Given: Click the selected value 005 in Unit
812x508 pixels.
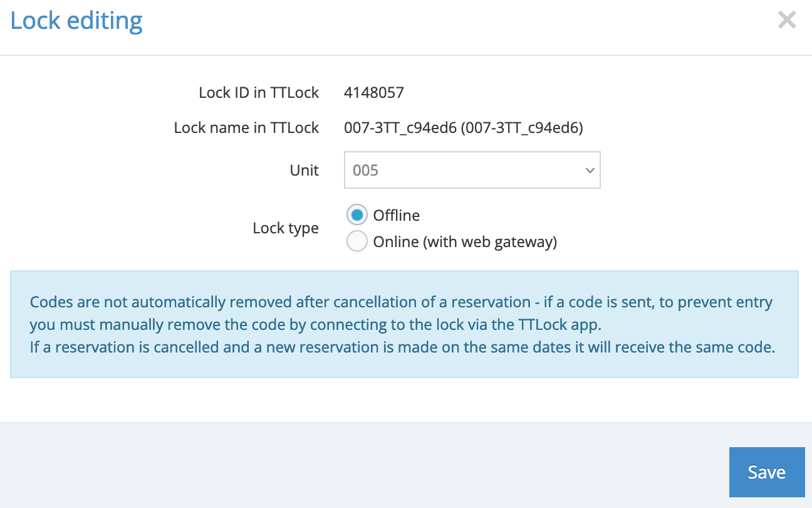Looking at the screenshot, I should pyautogui.click(x=366, y=171).
